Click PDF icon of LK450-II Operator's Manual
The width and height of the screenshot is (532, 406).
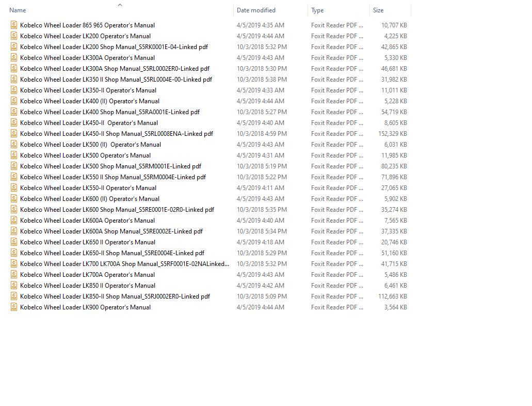(14, 122)
